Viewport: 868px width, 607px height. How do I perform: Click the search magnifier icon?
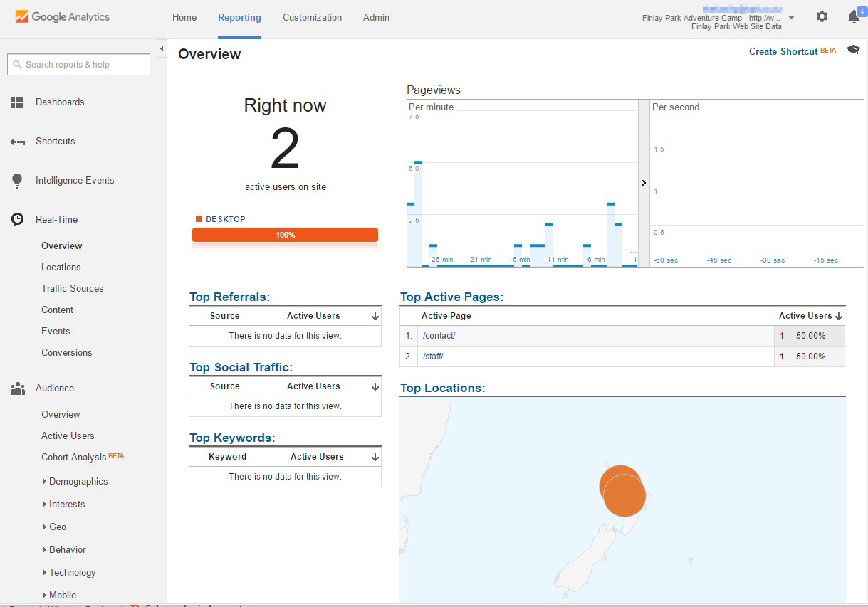pos(17,65)
